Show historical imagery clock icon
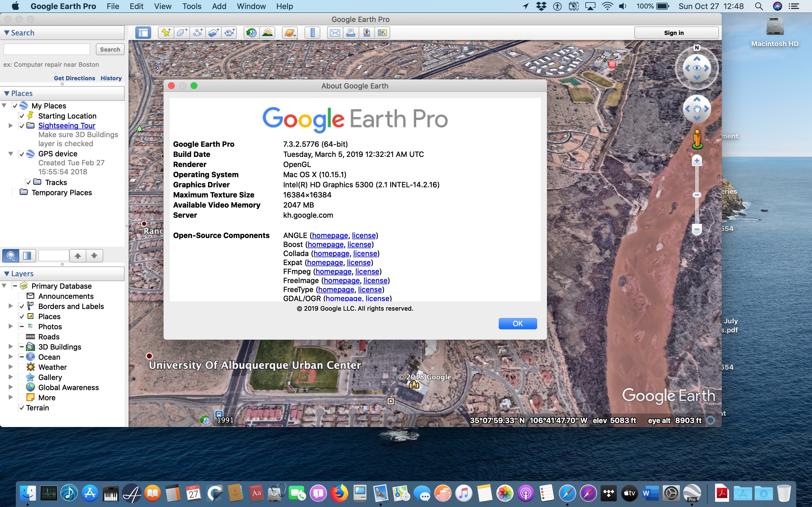 pos(252,33)
